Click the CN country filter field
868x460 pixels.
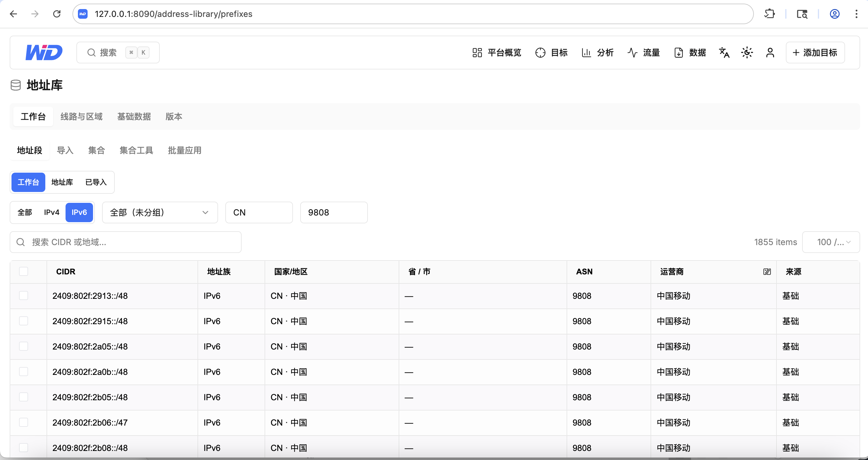pyautogui.click(x=259, y=212)
